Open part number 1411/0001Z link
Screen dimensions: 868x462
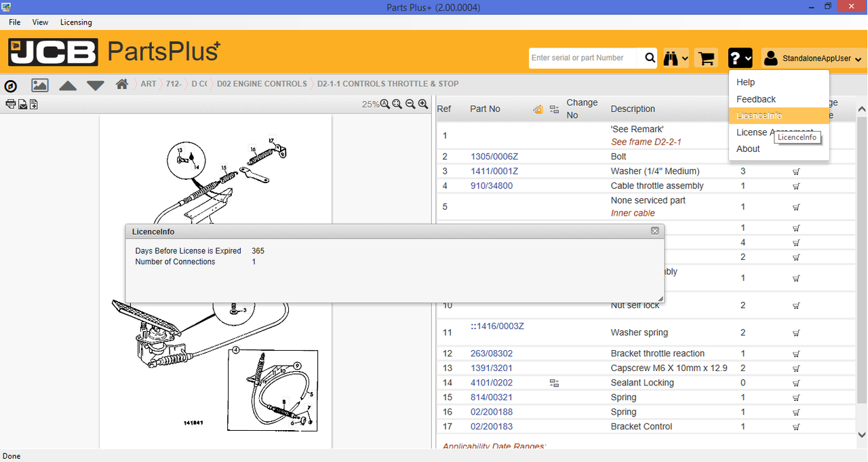pos(494,171)
